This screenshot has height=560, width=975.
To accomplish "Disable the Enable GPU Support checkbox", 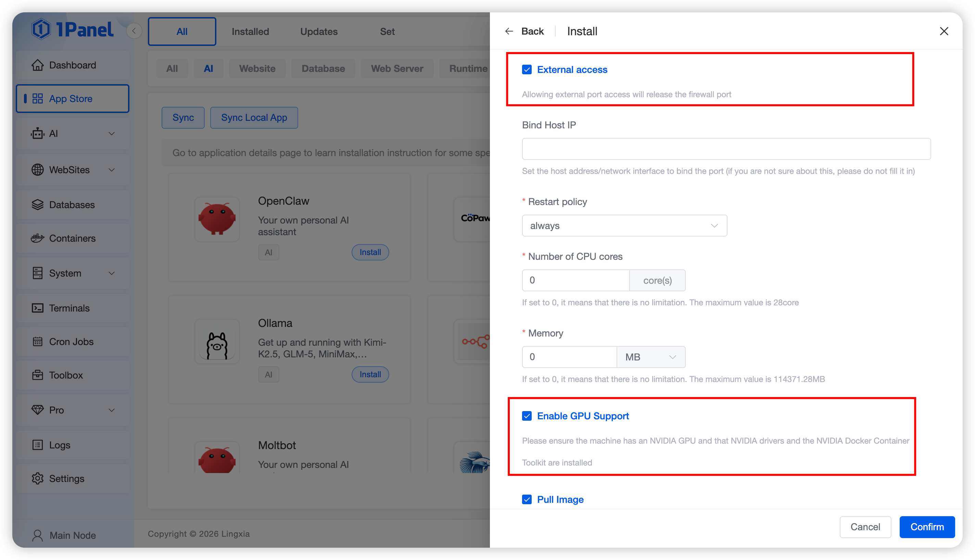I will [527, 416].
